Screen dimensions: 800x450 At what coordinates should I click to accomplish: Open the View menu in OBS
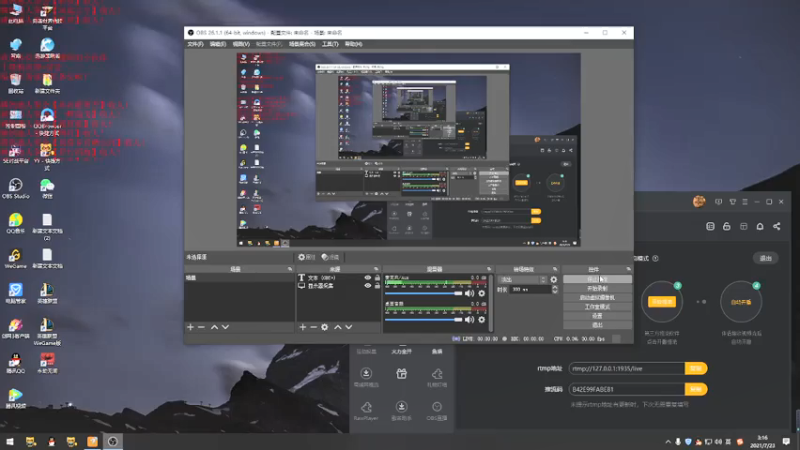point(241,44)
